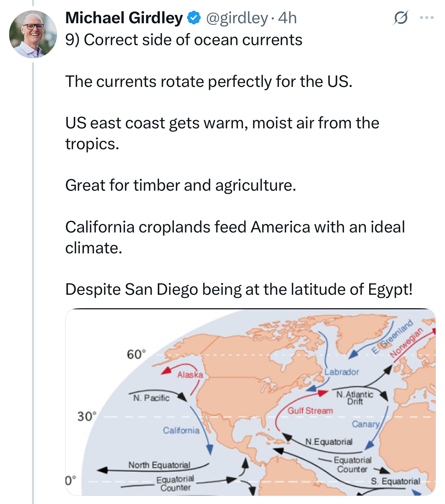
Task: Click the blue Labrador current label
Action: tap(342, 372)
